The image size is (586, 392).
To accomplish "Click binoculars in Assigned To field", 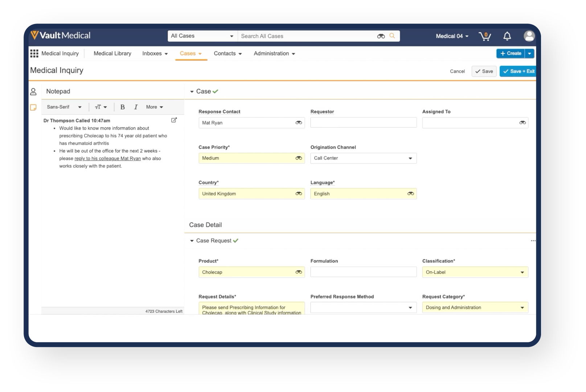I will pos(523,123).
